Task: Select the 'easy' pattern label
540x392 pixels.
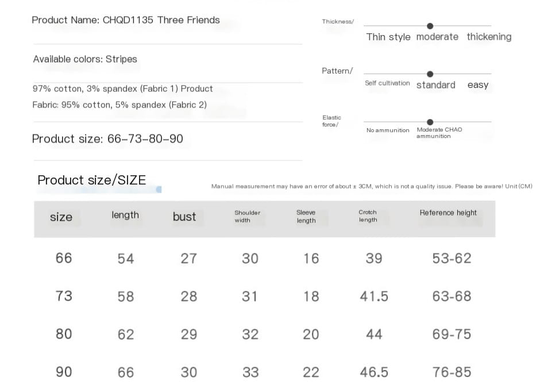Action: click(477, 84)
